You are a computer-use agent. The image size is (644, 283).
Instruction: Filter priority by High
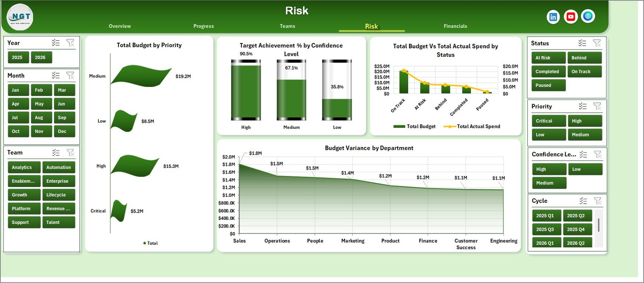click(x=585, y=121)
